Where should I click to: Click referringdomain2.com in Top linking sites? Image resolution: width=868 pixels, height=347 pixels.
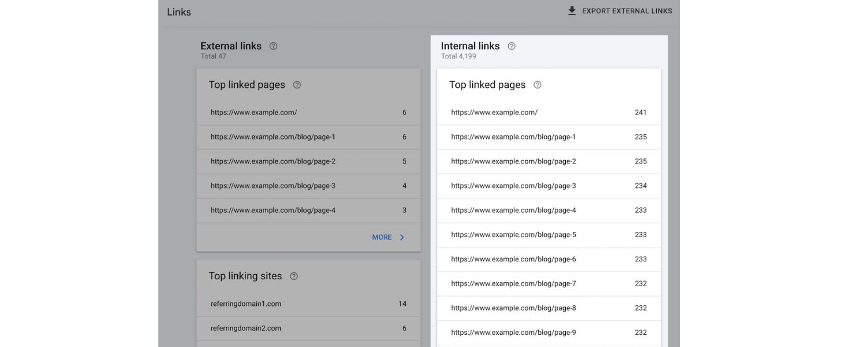pyautogui.click(x=246, y=328)
